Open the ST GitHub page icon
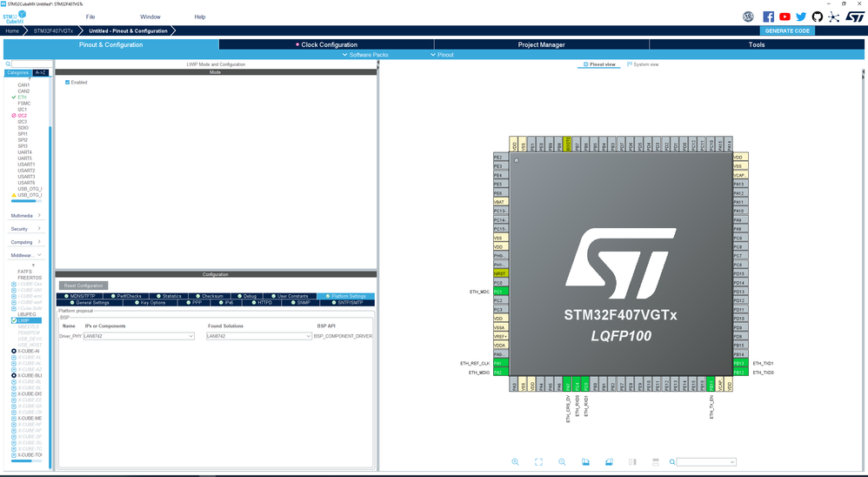Image resolution: width=868 pixels, height=477 pixels. pos(818,17)
